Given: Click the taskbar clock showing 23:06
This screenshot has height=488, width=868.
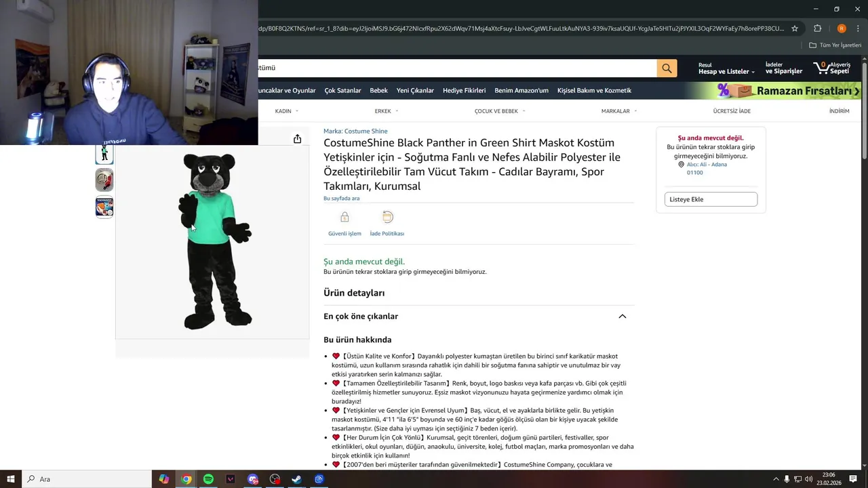Looking at the screenshot, I should [829, 479].
